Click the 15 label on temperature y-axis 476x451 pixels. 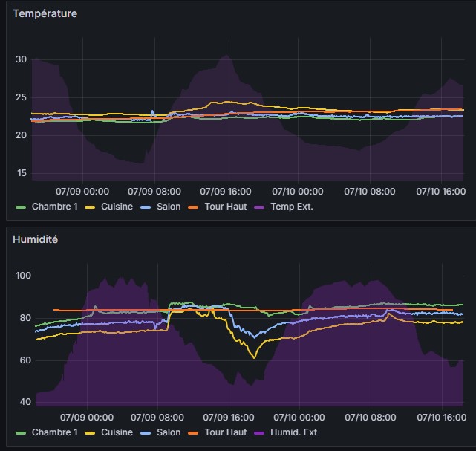point(22,173)
